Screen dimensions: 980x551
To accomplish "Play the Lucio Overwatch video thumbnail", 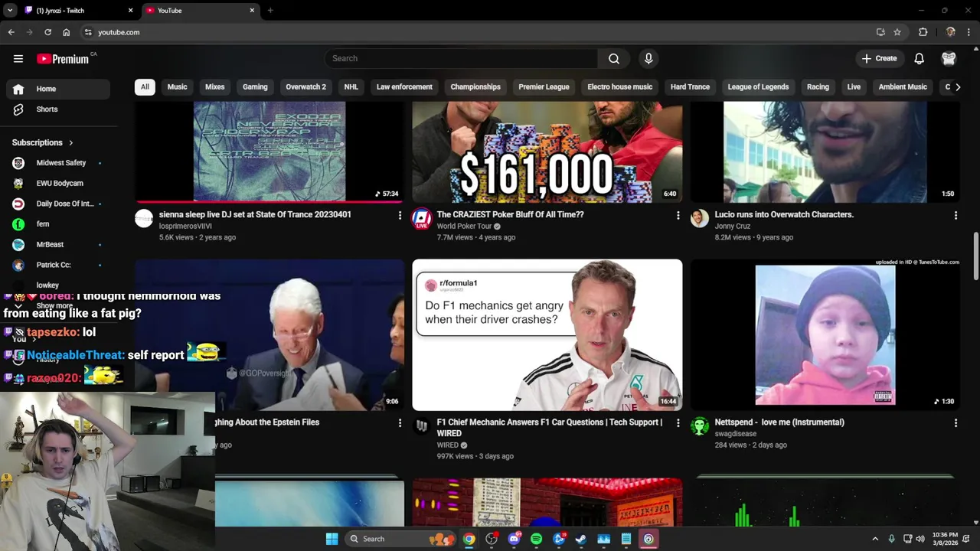I will pyautogui.click(x=825, y=152).
